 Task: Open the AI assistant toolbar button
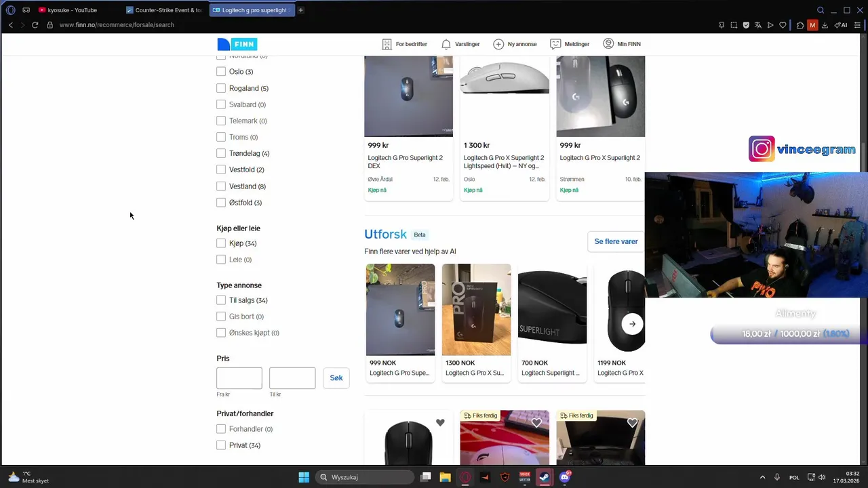coord(841,25)
